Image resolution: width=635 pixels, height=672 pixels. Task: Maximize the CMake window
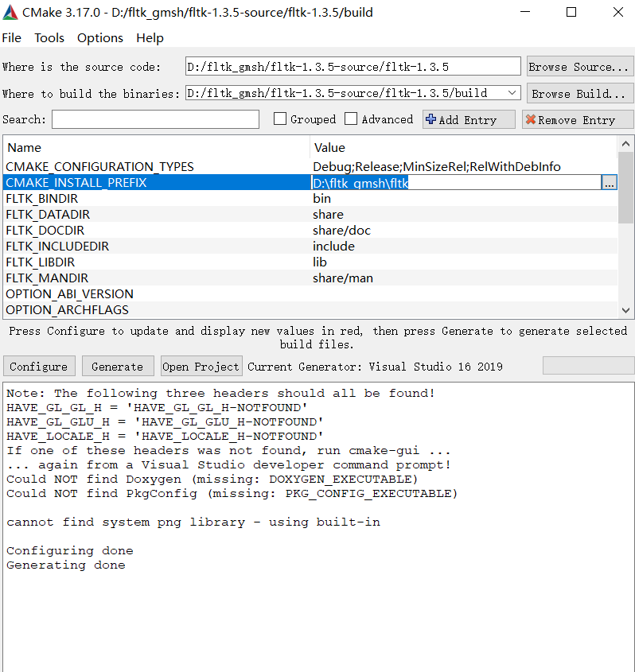[571, 12]
